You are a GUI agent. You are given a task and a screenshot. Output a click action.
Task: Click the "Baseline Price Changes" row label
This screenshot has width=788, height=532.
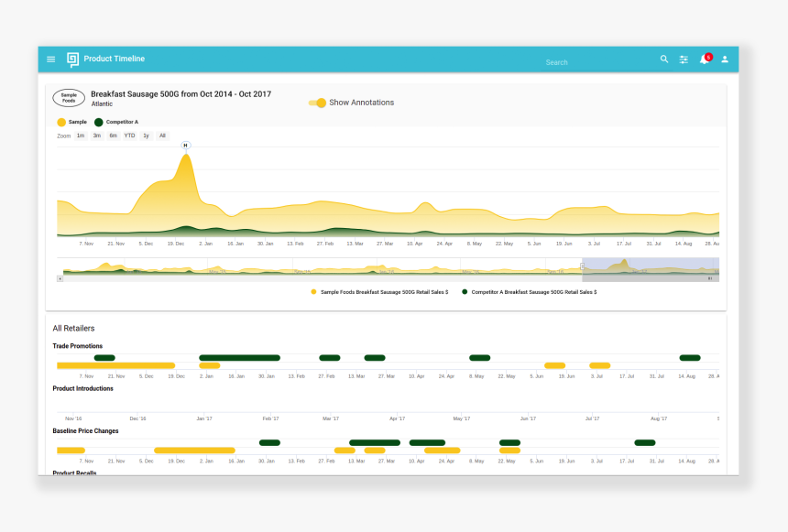(x=85, y=431)
